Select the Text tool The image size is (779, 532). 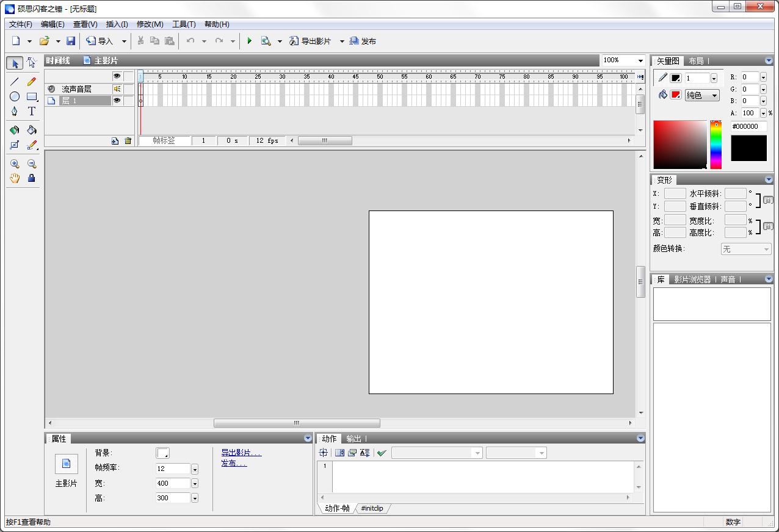pos(32,112)
